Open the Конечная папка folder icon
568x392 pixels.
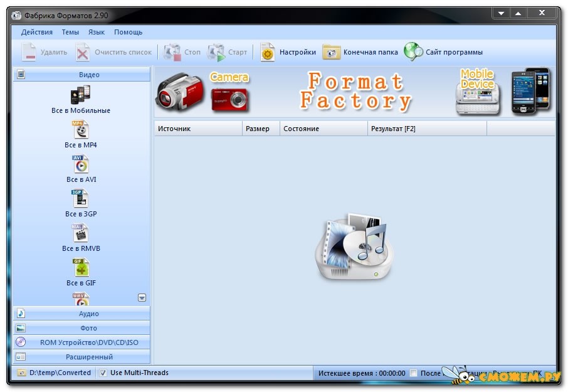tap(332, 52)
